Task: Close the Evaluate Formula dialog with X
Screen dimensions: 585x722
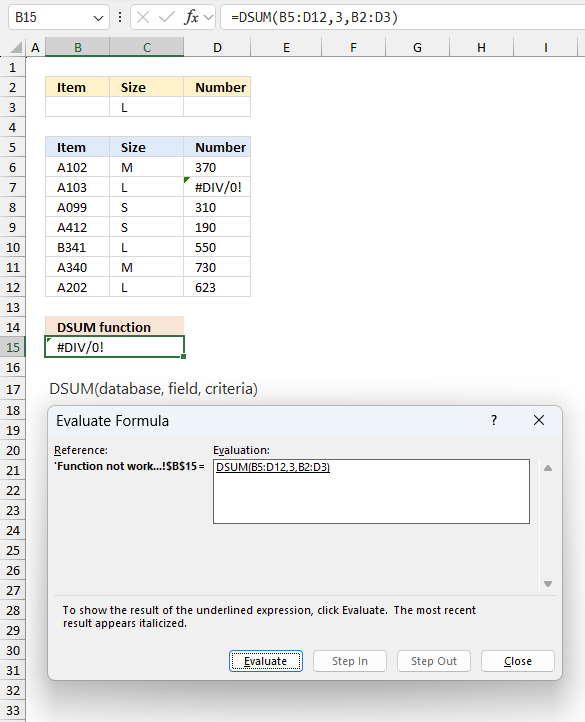Action: 539,420
